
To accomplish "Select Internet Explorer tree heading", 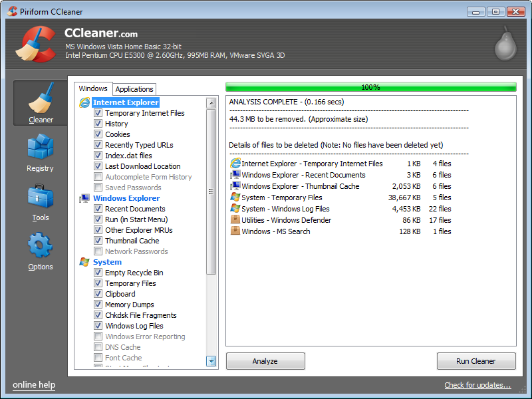I will point(126,102).
